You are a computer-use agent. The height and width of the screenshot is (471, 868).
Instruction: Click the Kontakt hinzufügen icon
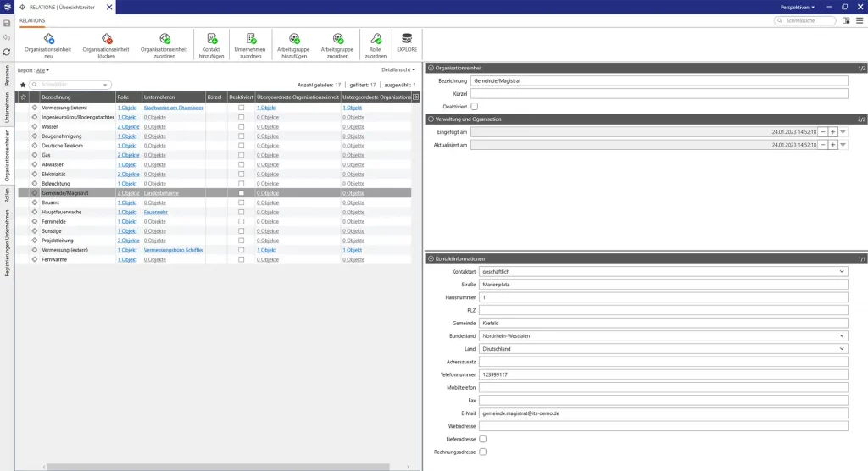(x=211, y=39)
